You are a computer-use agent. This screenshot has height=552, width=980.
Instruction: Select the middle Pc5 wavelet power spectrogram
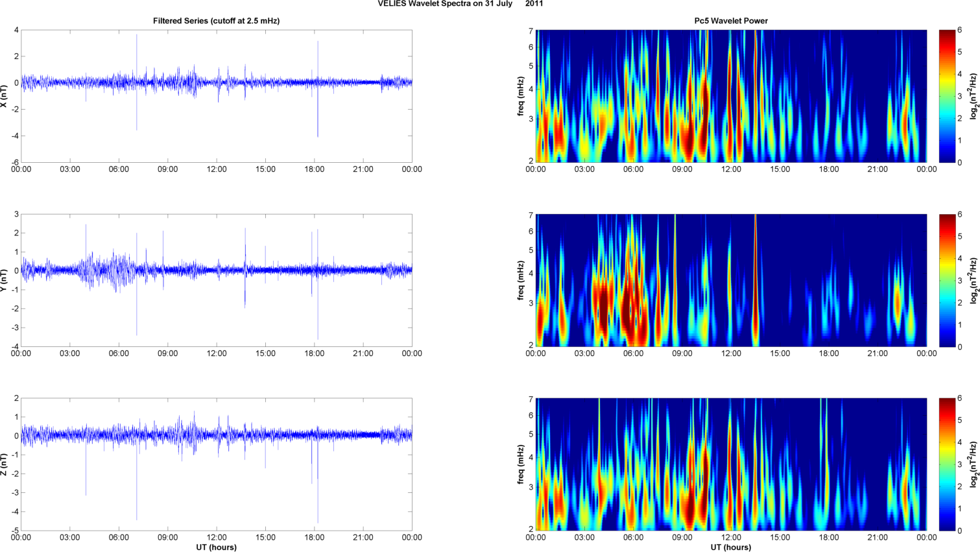[731, 280]
